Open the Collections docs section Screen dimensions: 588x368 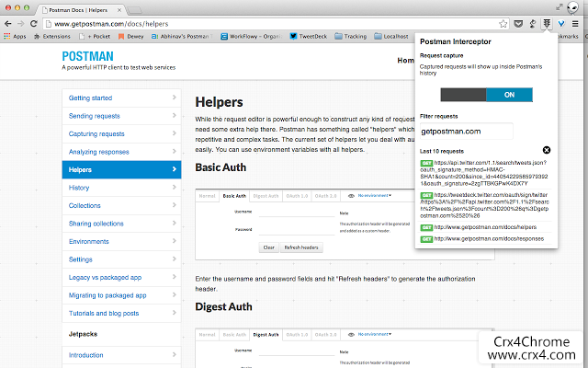pyautogui.click(x=121, y=205)
